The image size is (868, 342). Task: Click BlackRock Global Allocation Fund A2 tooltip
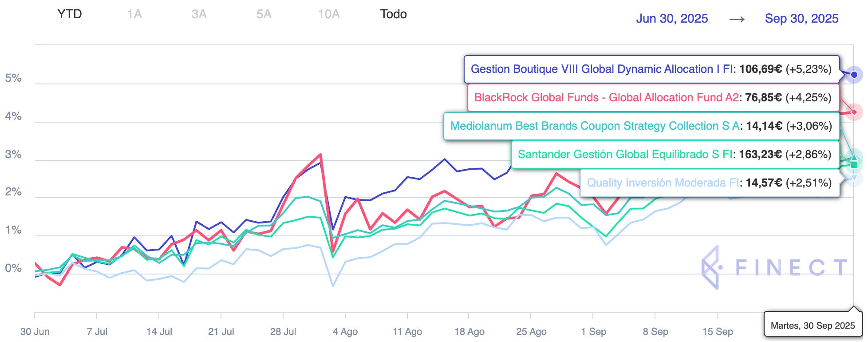click(x=653, y=98)
